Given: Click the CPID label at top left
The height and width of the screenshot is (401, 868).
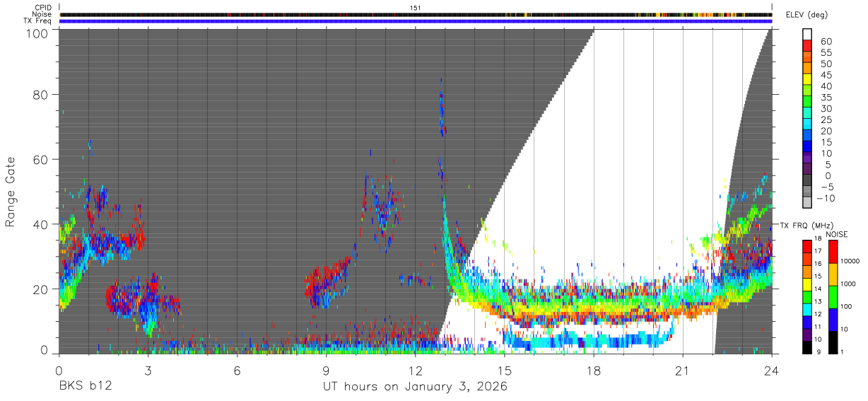Looking at the screenshot, I should (x=42, y=7).
